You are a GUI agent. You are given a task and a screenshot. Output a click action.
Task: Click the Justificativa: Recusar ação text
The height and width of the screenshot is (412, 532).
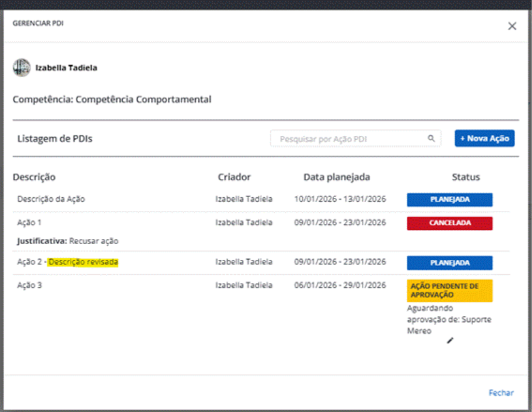coord(68,241)
